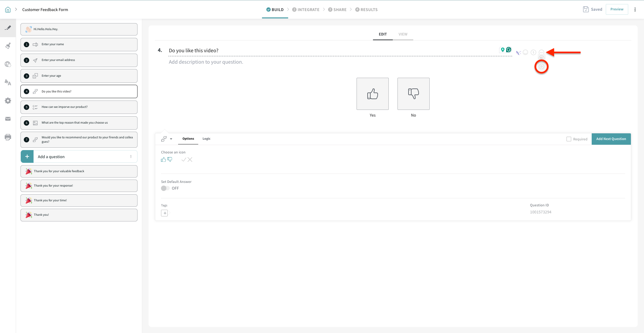Image resolution: width=644 pixels, height=333 pixels.
Task: Open the translation/language icon in the sidebar
Action: tap(8, 82)
